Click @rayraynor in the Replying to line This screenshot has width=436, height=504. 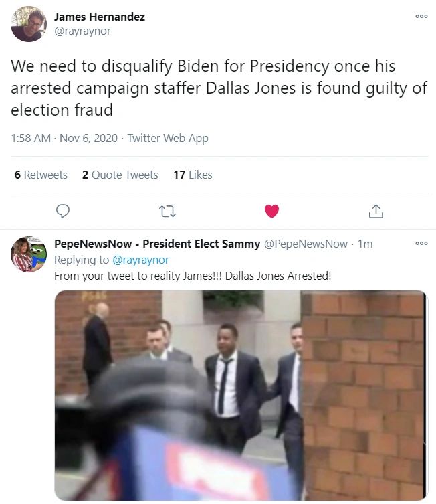[140, 260]
